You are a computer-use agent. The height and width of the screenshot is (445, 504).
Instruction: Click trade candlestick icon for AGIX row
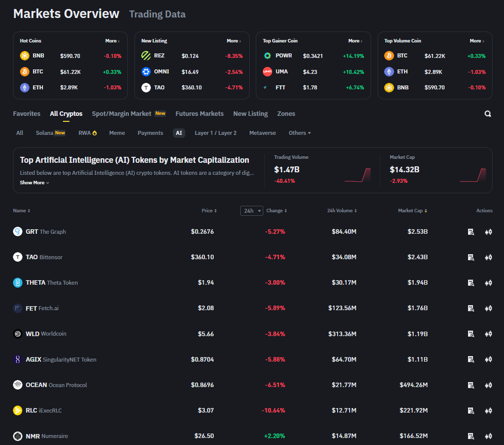[489, 359]
